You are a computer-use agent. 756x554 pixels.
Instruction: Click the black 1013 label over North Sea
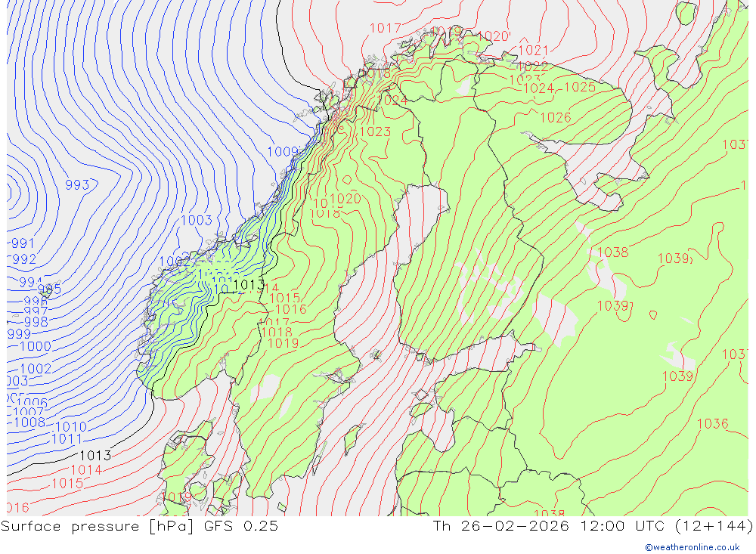coord(95,455)
